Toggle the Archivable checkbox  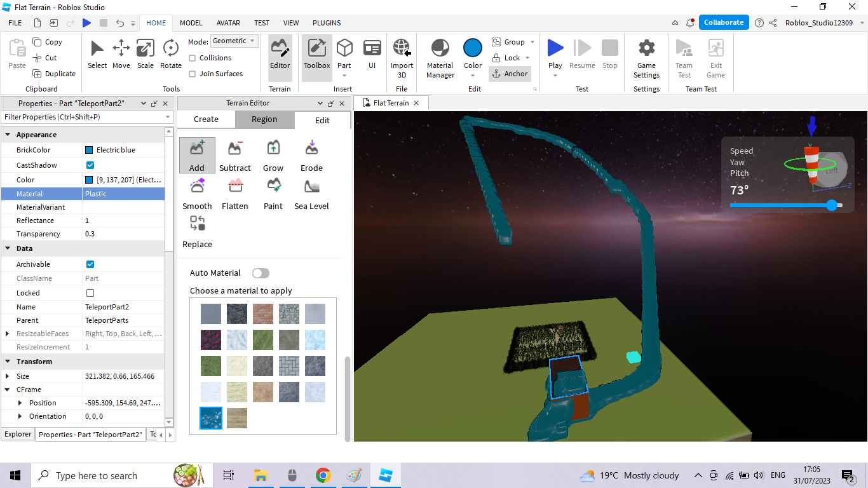[x=90, y=264]
